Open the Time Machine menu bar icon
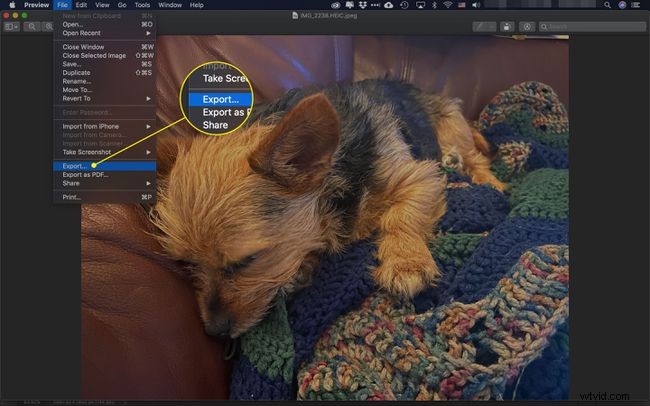The image size is (650, 406). (x=405, y=5)
